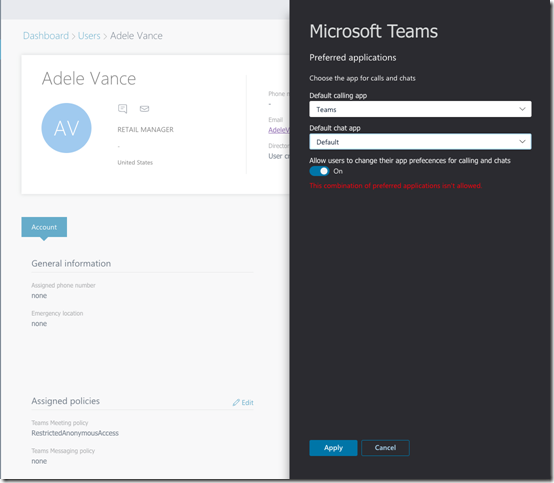Click the Default calling app chevron arrow
The height and width of the screenshot is (483, 554).
(x=522, y=109)
